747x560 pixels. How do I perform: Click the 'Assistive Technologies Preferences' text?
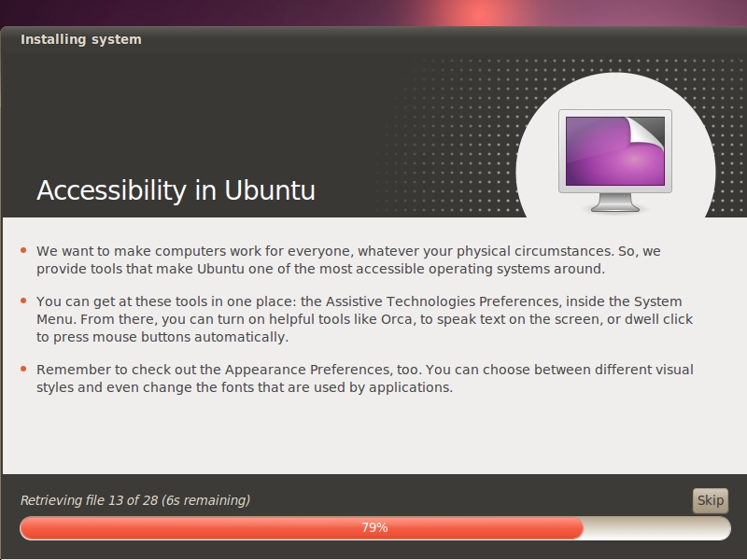[x=442, y=301]
